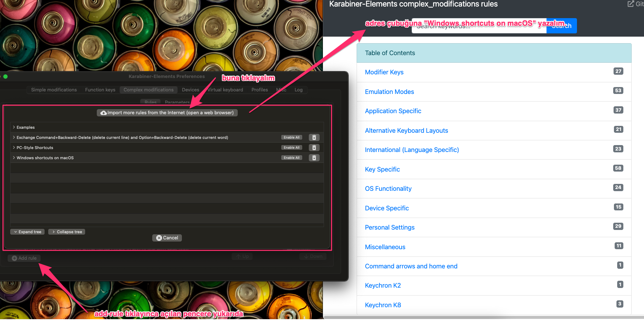The width and height of the screenshot is (644, 321).
Task: Open International (Language Specific) link
Action: click(412, 150)
